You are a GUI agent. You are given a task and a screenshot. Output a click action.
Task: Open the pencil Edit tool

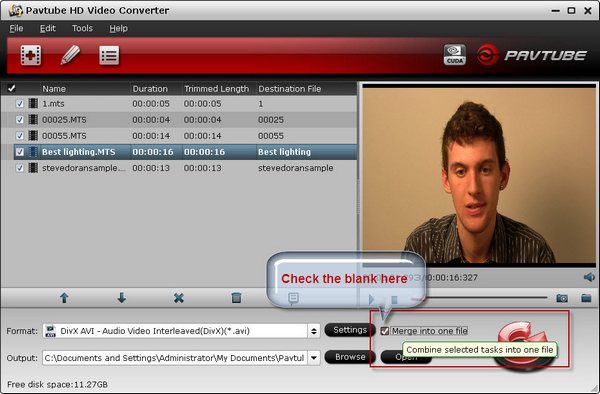point(70,55)
